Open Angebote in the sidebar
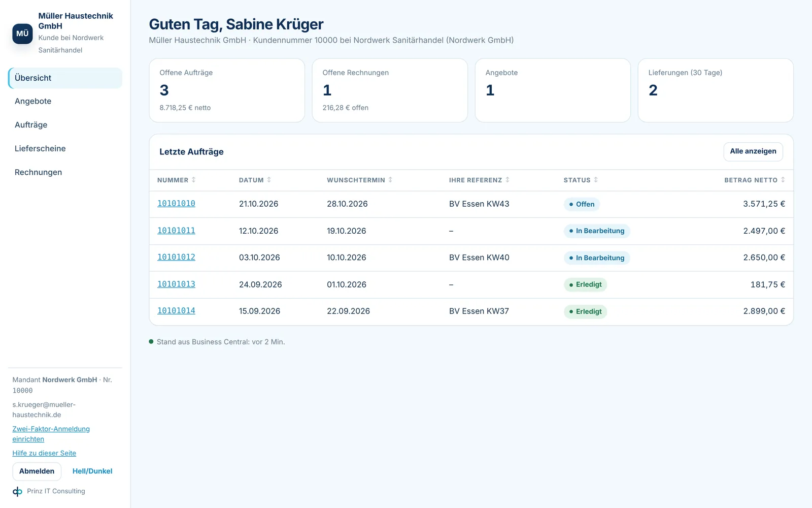This screenshot has width=812, height=508. (x=65, y=101)
